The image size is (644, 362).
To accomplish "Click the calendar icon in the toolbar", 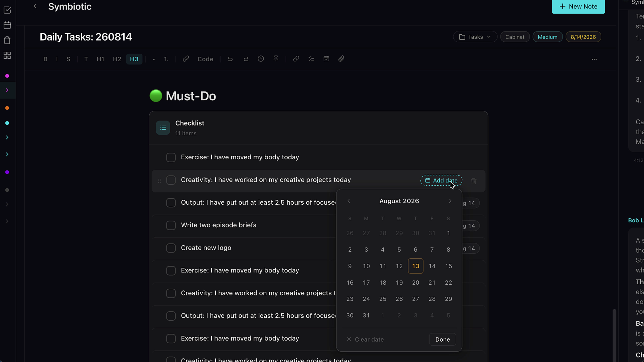I will (x=326, y=58).
